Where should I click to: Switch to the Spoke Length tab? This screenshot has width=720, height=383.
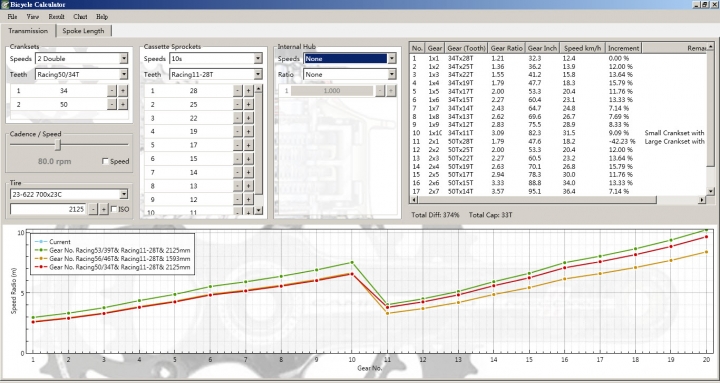(83, 31)
